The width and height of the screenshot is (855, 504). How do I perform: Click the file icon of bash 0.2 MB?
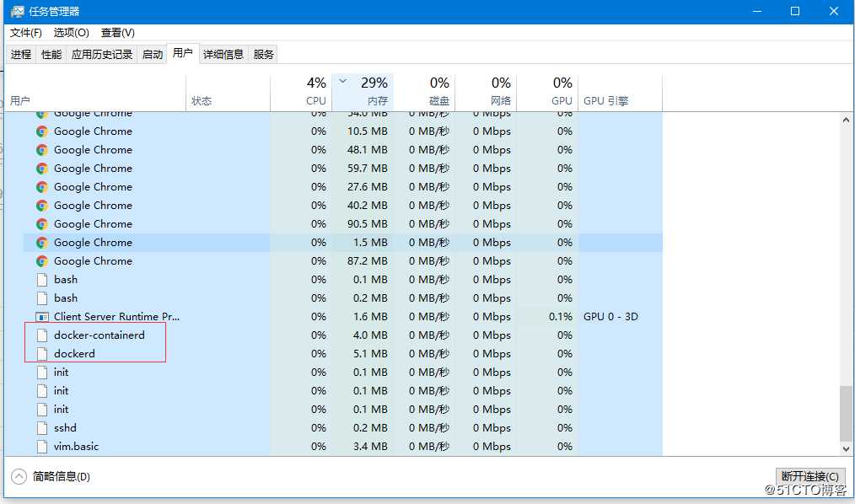[42, 298]
